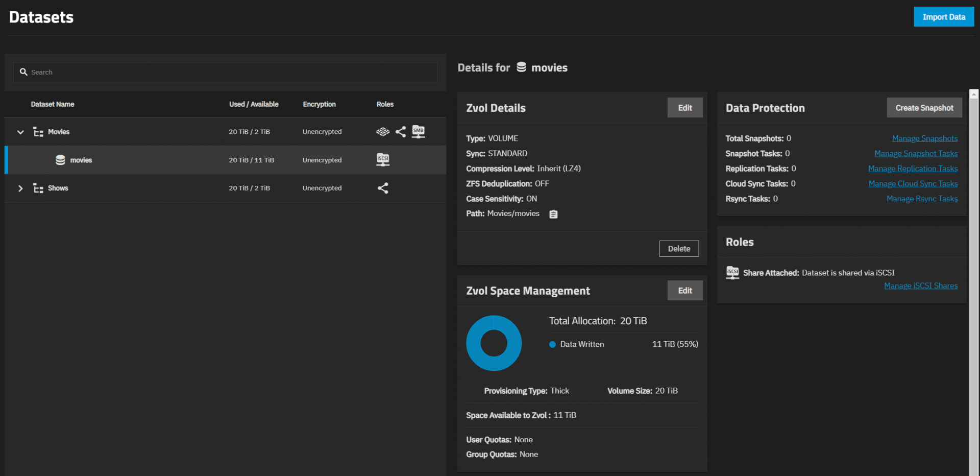The height and width of the screenshot is (476, 980).
Task: Click the Data Written donut chart
Action: pos(494,343)
